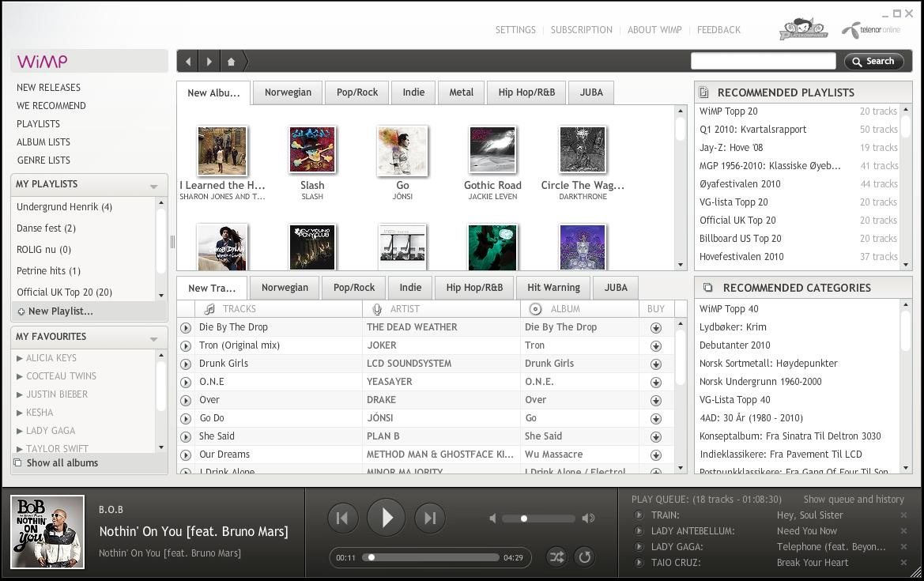Open Show queue and history link
This screenshot has height=581, width=924.
(x=853, y=500)
